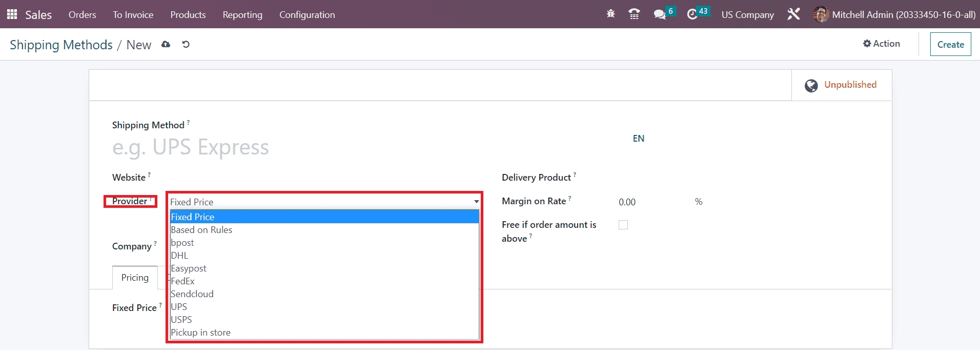Viewport: 980px width, 350px height.
Task: Open the Action gear menu
Action: pyautogui.click(x=881, y=44)
